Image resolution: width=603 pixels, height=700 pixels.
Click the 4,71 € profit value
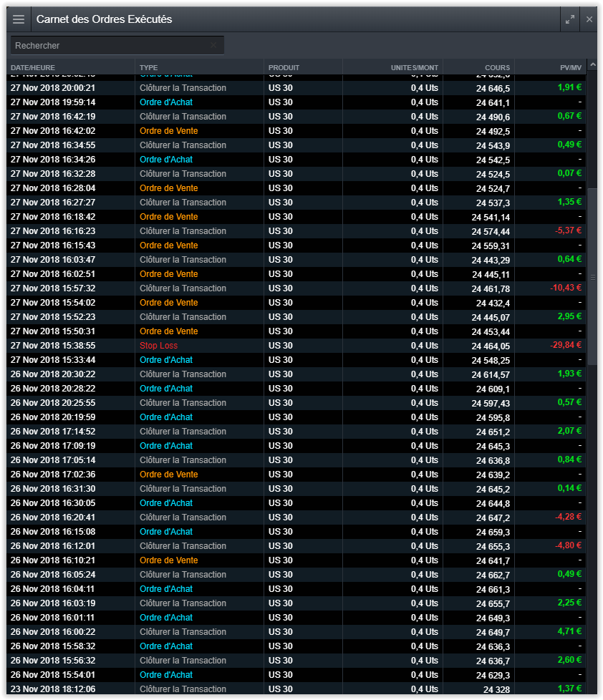[x=569, y=631]
